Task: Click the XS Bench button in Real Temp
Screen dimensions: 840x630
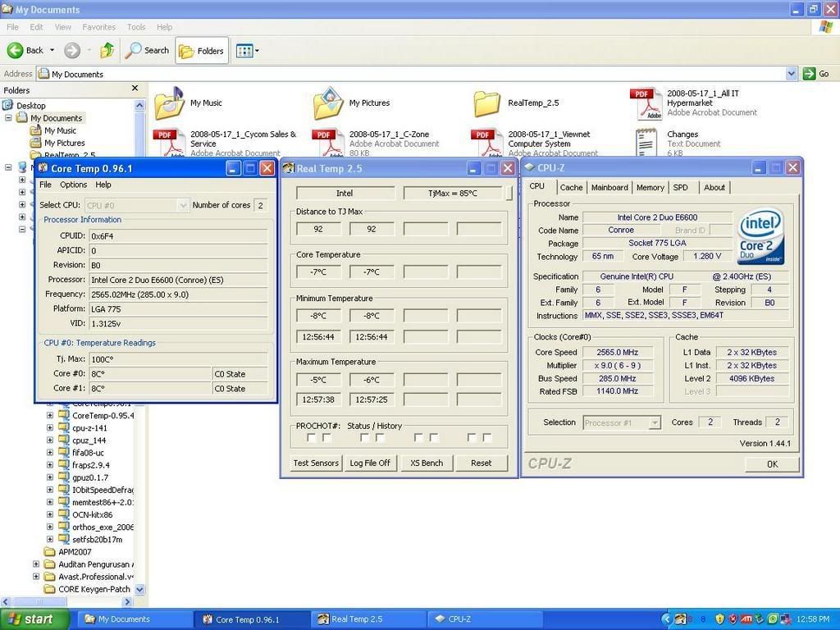Action: 426,462
